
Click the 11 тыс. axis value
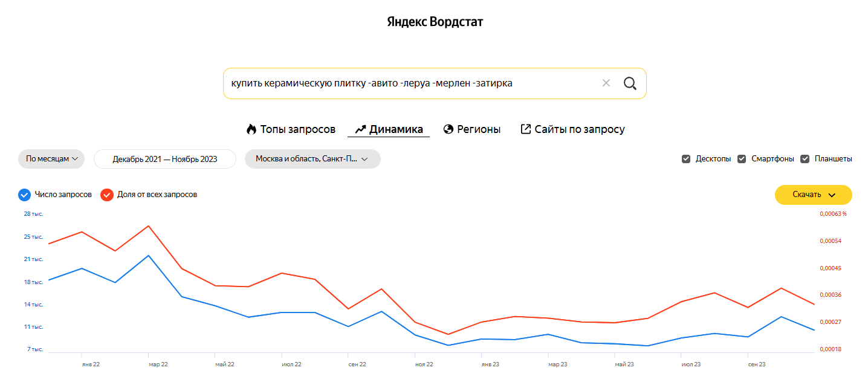[x=34, y=327]
